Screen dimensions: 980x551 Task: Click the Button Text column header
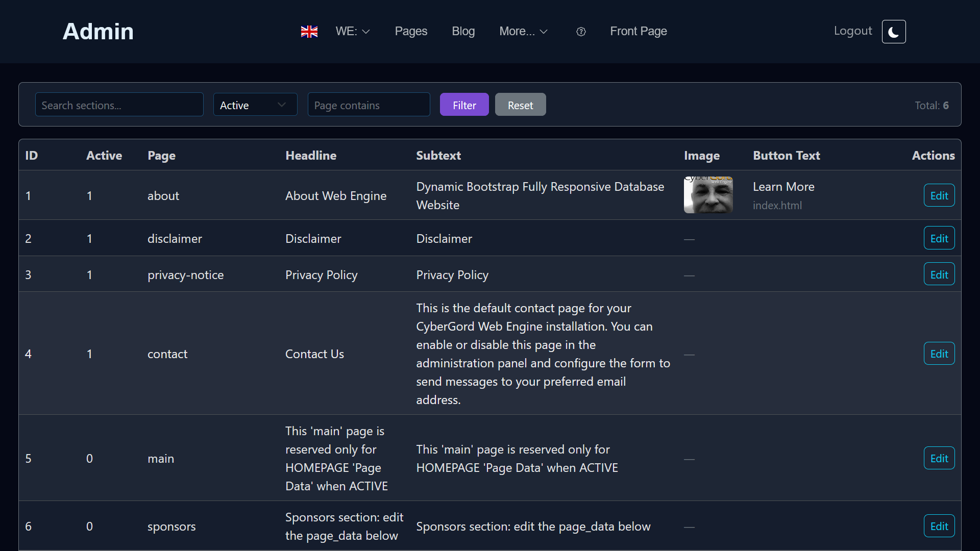pyautogui.click(x=787, y=156)
